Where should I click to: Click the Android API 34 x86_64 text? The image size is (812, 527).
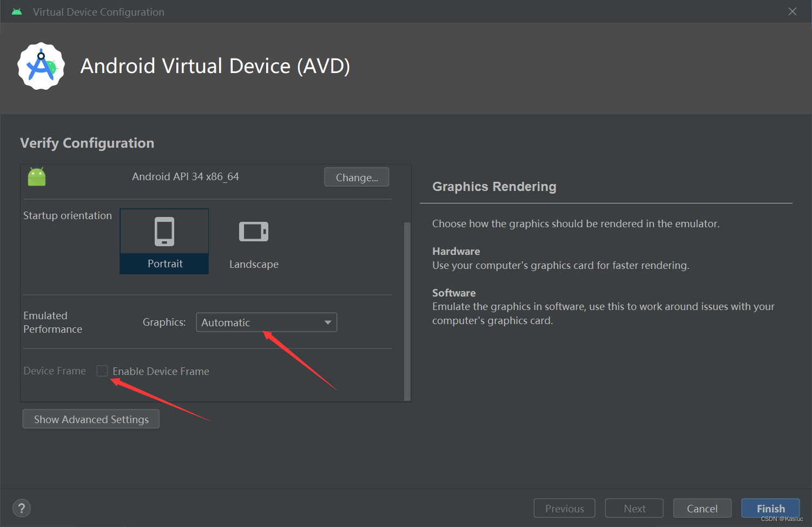pos(186,177)
